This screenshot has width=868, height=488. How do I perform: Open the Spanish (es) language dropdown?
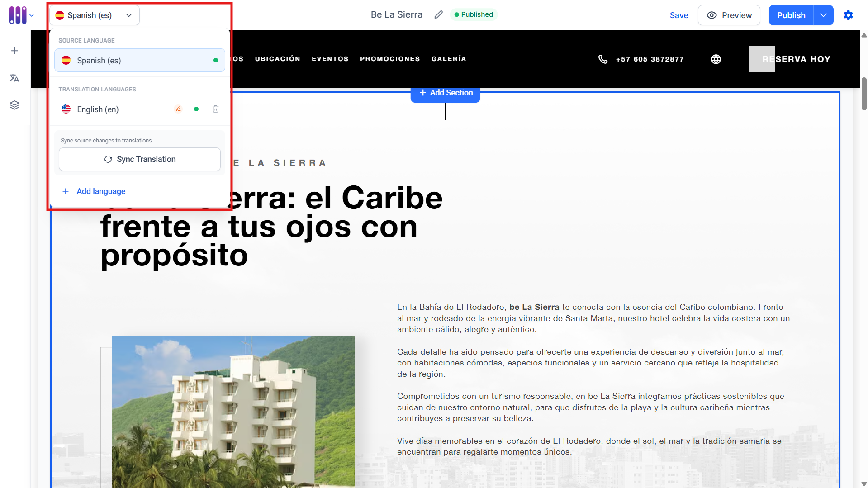94,15
